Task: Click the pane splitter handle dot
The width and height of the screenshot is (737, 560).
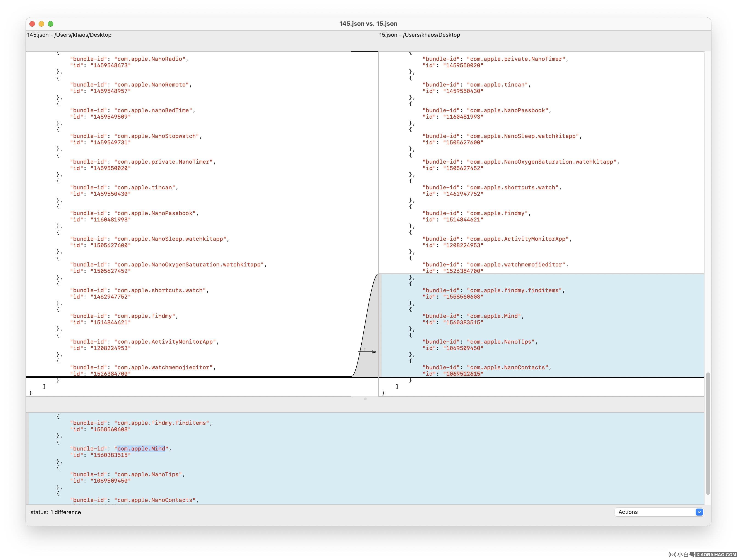Action: tap(365, 399)
